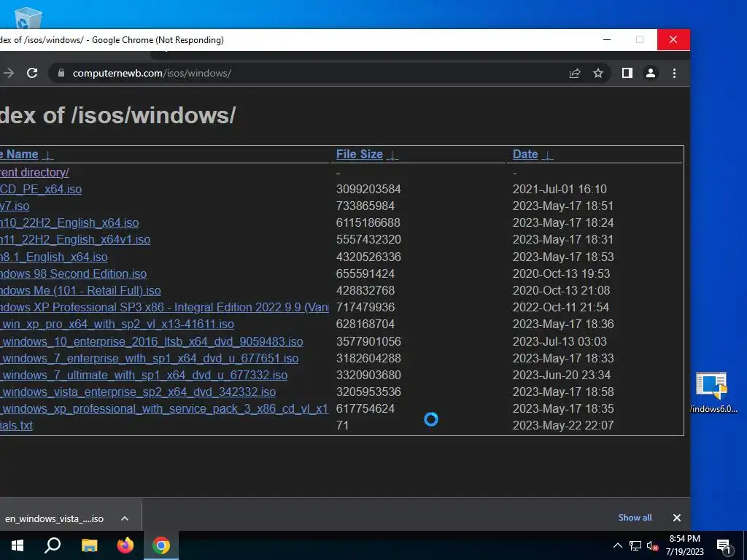View site info via lock icon
This screenshot has width=747, height=560.
[x=61, y=73]
